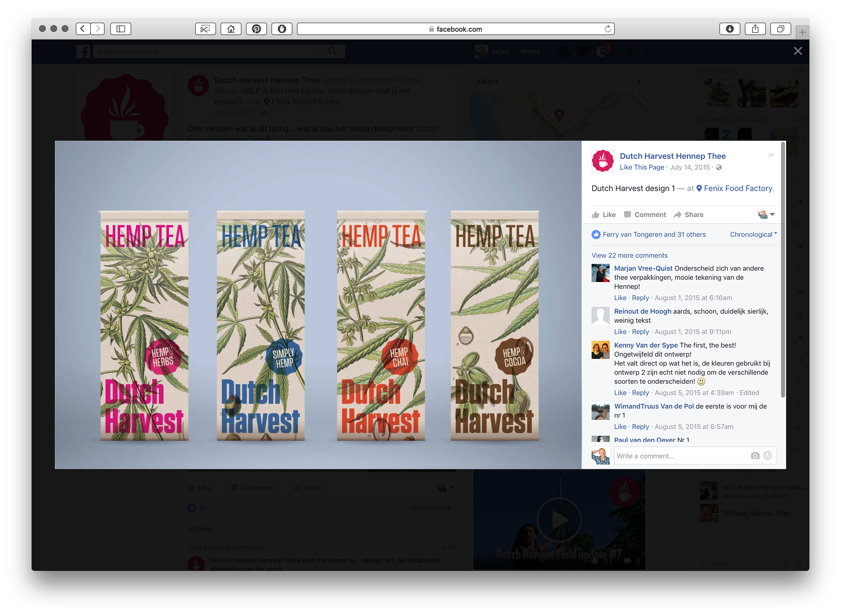Focus the facebook.com address bar
This screenshot has width=841, height=616.
point(456,29)
